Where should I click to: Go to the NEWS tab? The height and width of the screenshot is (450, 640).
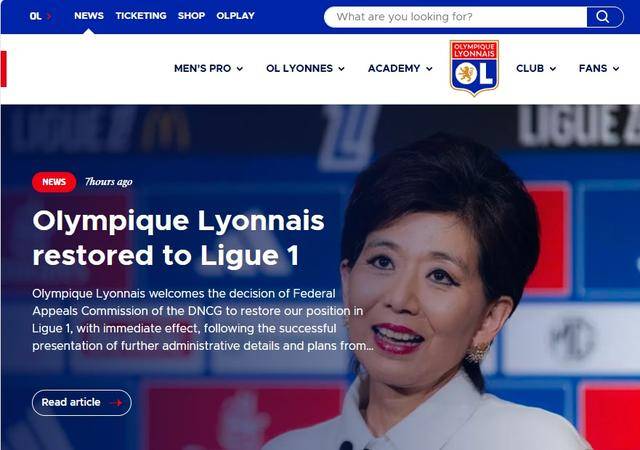[x=89, y=16]
